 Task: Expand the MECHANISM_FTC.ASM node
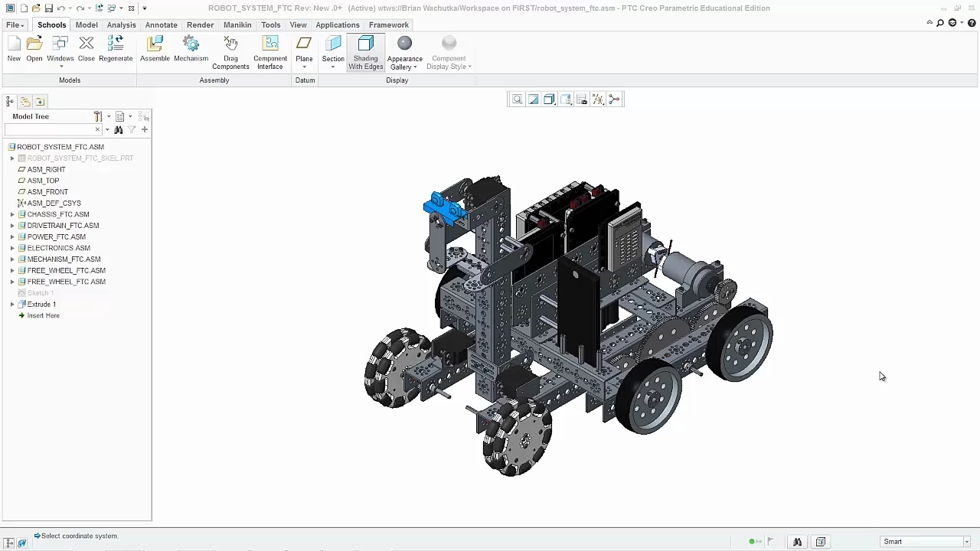coord(12,259)
